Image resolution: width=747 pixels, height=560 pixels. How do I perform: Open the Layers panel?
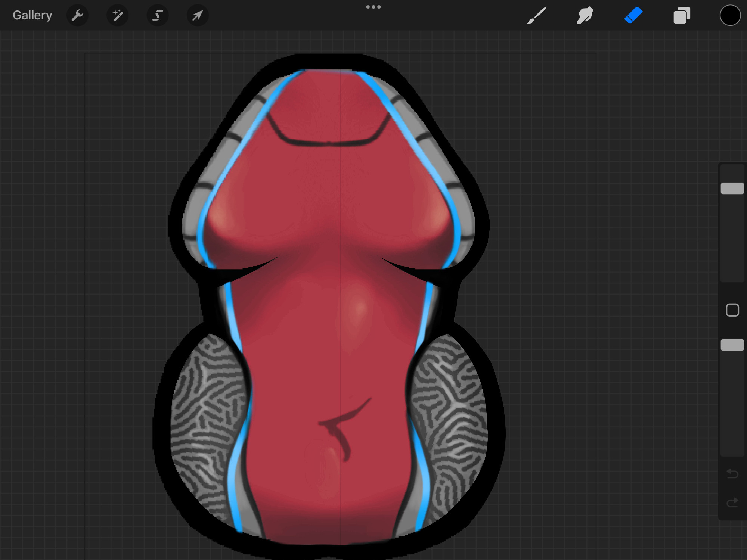(x=682, y=15)
